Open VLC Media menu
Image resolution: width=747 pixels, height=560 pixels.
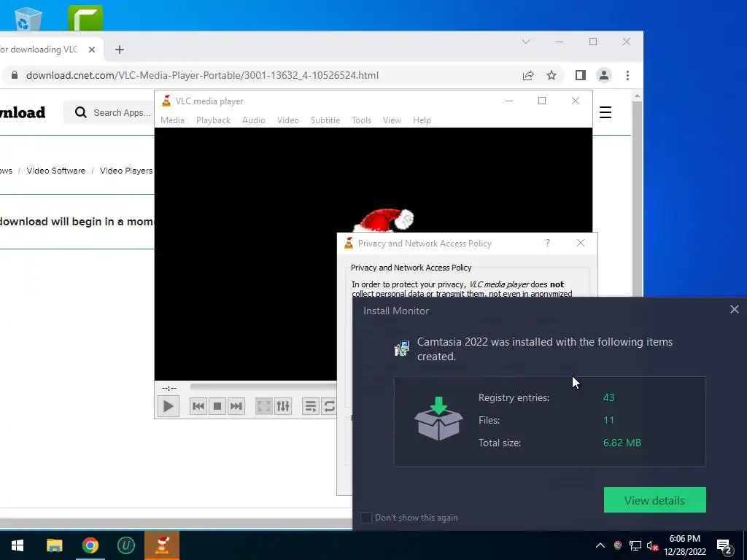(172, 120)
